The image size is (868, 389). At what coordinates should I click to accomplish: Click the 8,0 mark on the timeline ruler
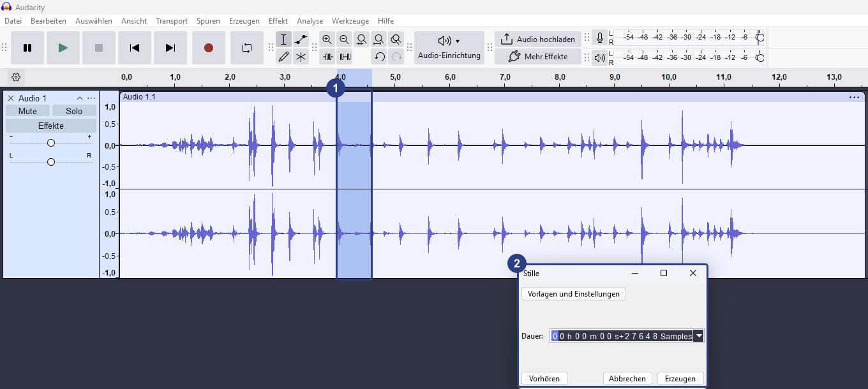click(560, 77)
